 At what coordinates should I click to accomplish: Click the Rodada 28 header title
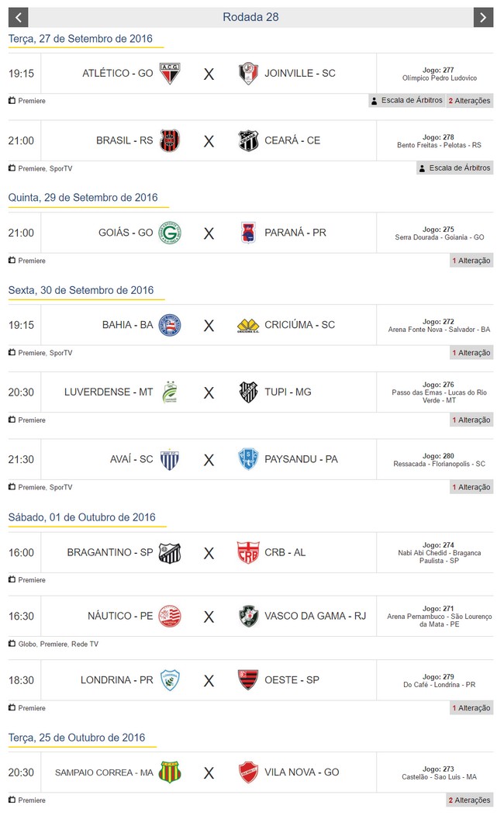click(250, 17)
